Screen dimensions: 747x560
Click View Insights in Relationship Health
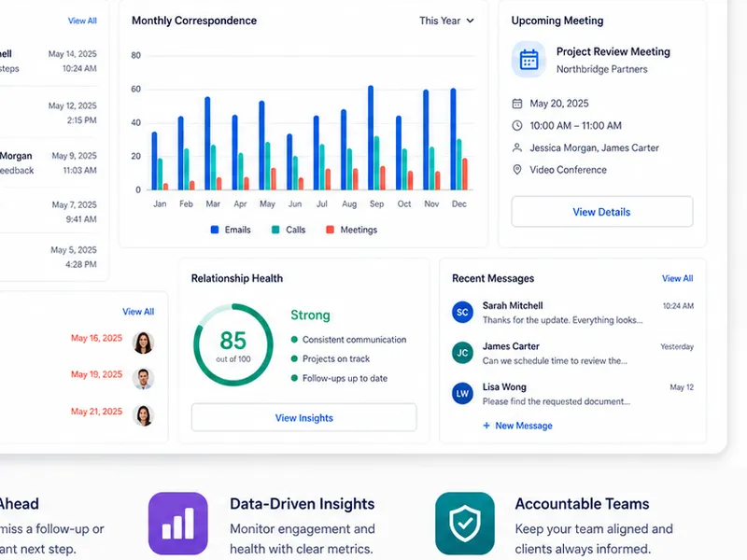tap(304, 417)
